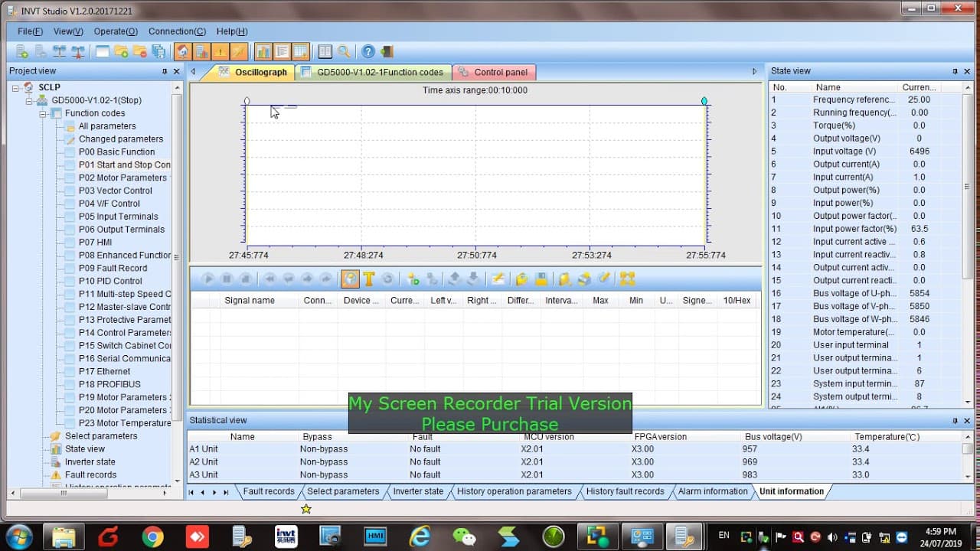Image resolution: width=980 pixels, height=551 pixels.
Task: Open the magnifier search tool in main toolbar
Action: pos(344,52)
